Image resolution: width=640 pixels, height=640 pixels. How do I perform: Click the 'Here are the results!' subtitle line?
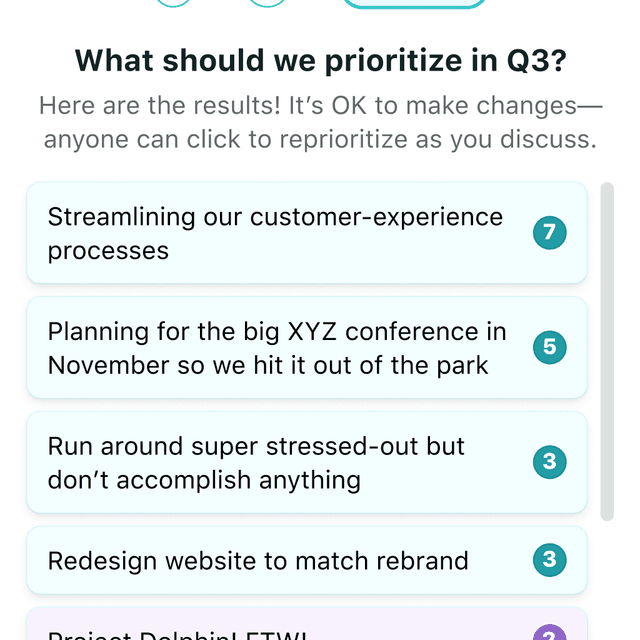tap(320, 105)
